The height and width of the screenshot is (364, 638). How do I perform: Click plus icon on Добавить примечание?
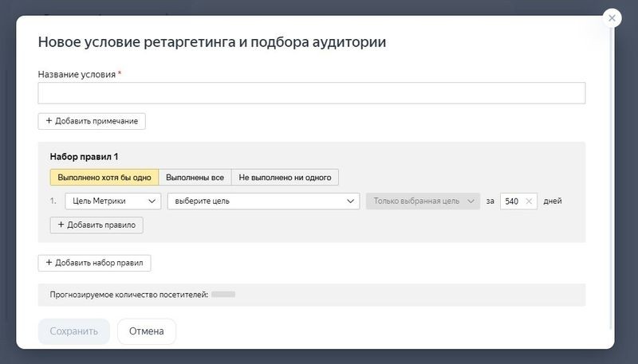(49, 121)
